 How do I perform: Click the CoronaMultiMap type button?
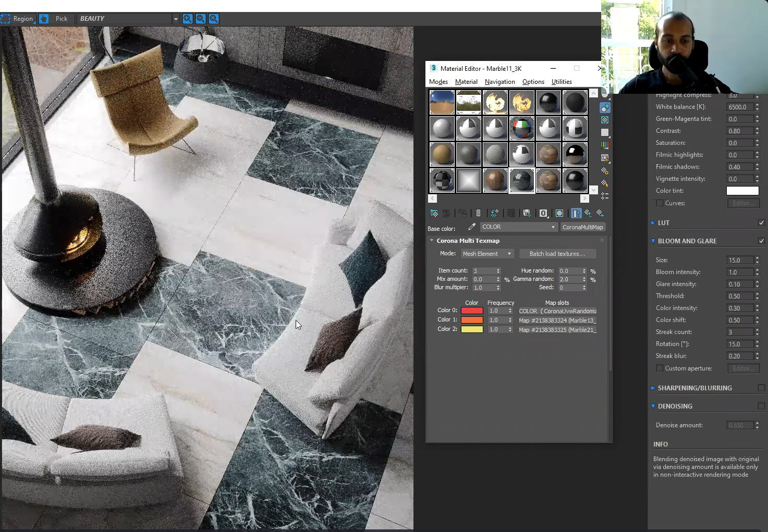583,227
